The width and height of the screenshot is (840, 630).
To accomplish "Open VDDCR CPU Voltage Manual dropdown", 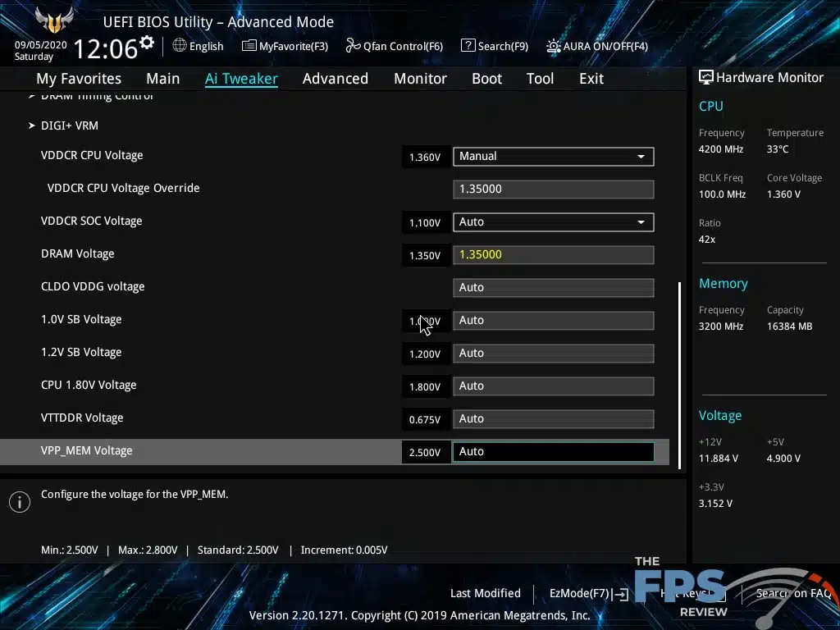I will point(554,157).
